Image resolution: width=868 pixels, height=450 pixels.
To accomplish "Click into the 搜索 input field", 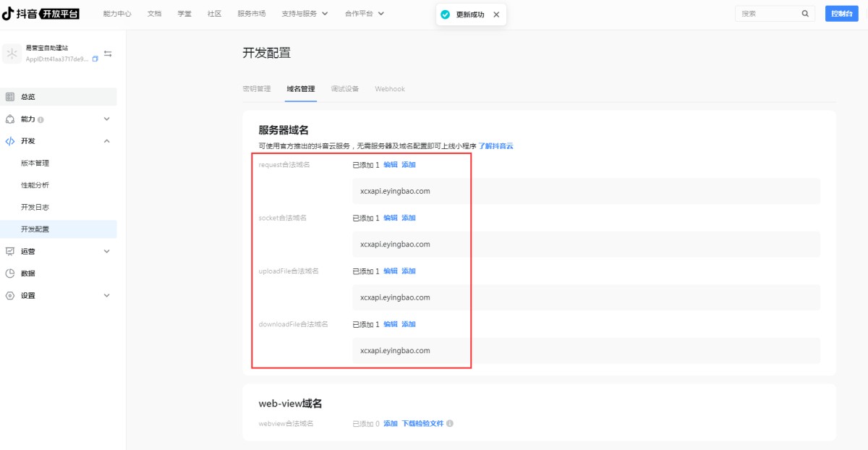I will click(x=767, y=13).
